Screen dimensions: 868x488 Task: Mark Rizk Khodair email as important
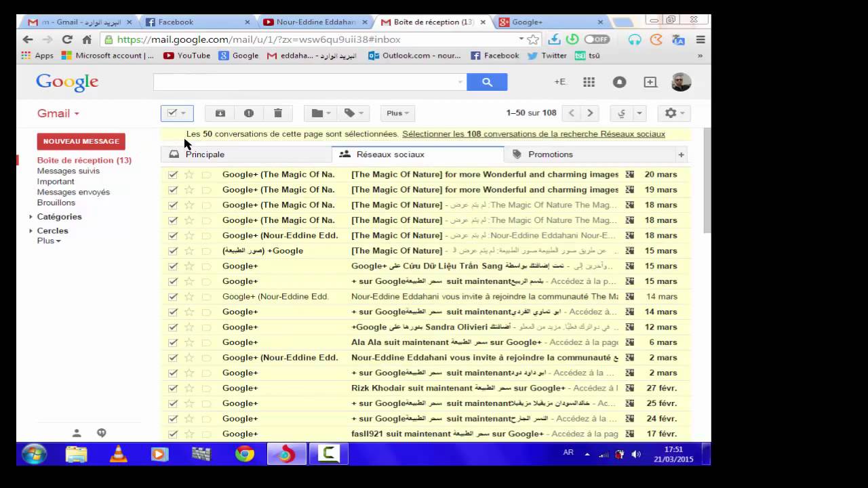tap(206, 388)
